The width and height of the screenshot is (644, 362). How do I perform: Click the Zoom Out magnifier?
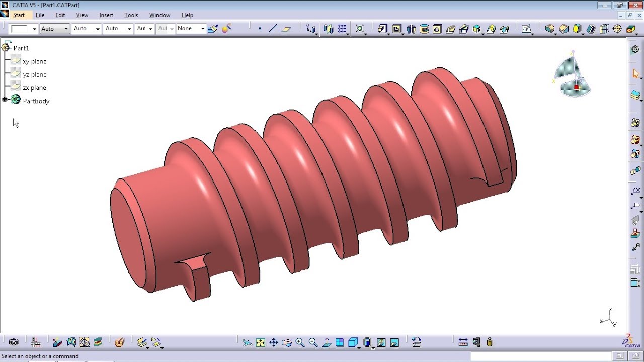tap(313, 343)
